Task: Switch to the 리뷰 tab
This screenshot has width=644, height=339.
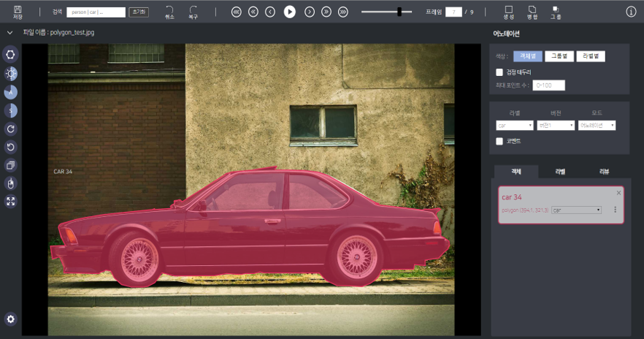Action: click(x=605, y=172)
